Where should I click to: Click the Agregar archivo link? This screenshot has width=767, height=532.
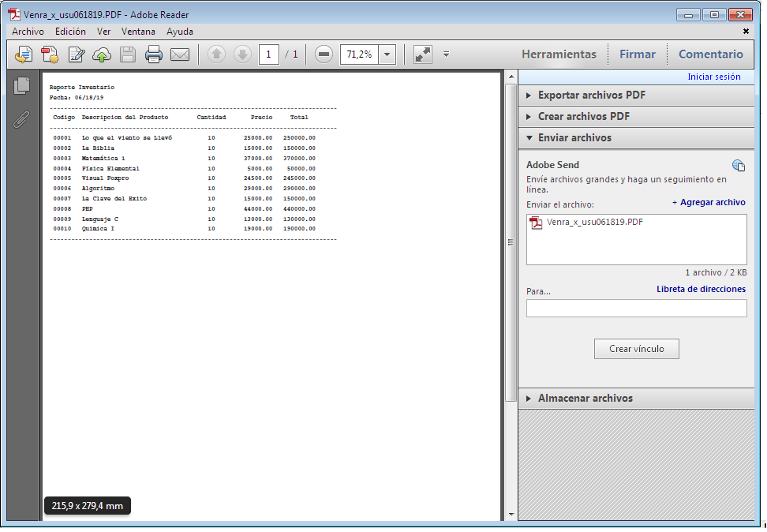709,203
